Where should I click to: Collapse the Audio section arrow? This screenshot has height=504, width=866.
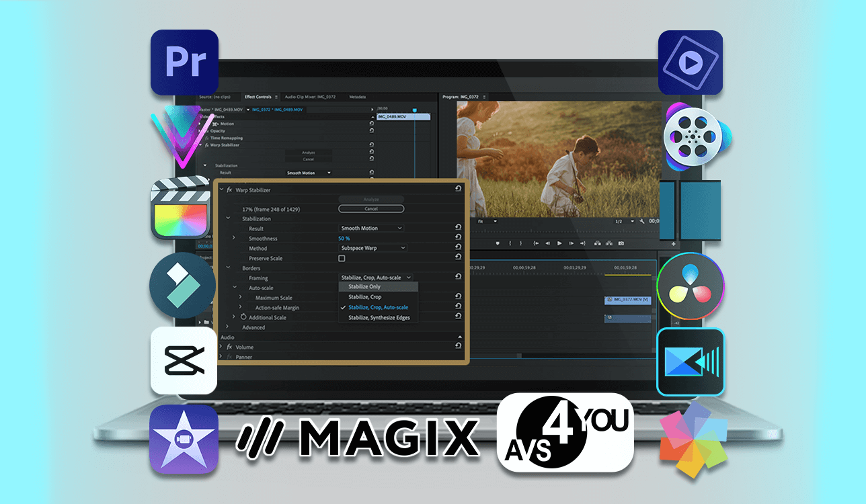[x=460, y=337]
